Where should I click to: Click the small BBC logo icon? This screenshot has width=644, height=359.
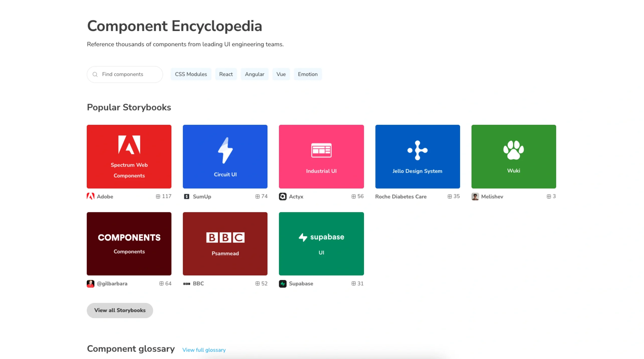[186, 284]
